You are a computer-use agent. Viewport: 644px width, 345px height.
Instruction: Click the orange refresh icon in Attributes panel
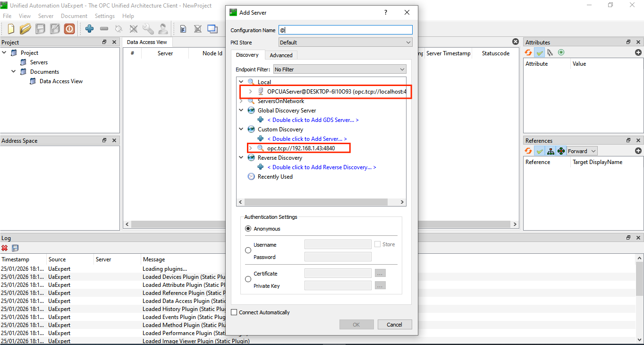[529, 52]
